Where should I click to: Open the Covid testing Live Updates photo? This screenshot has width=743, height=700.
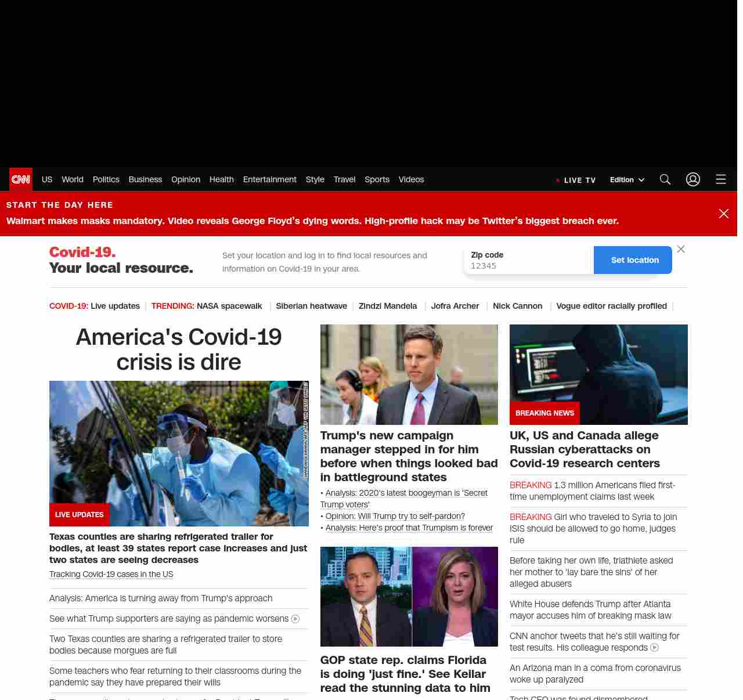(x=179, y=453)
